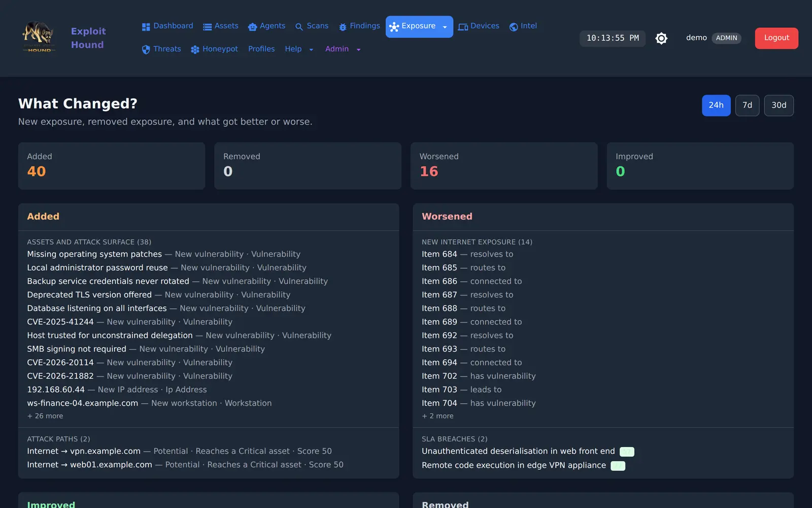Open the Findings section
The image size is (812, 508).
pos(359,26)
